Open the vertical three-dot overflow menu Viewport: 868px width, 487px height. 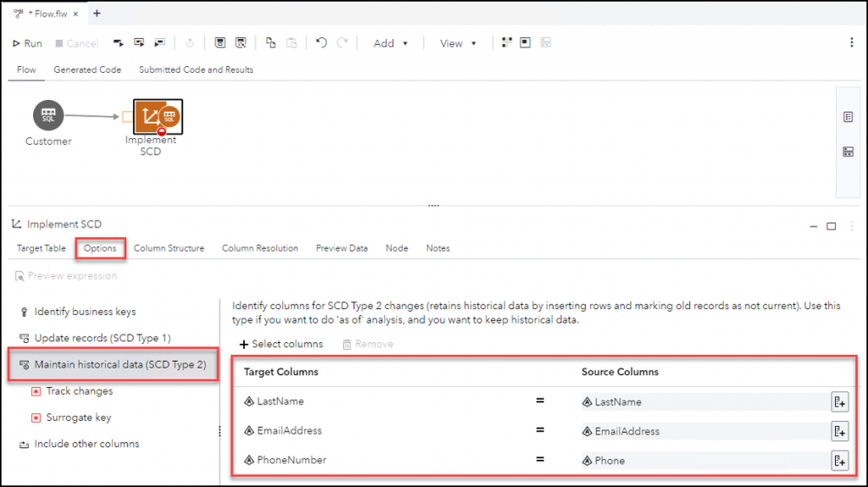[x=851, y=43]
